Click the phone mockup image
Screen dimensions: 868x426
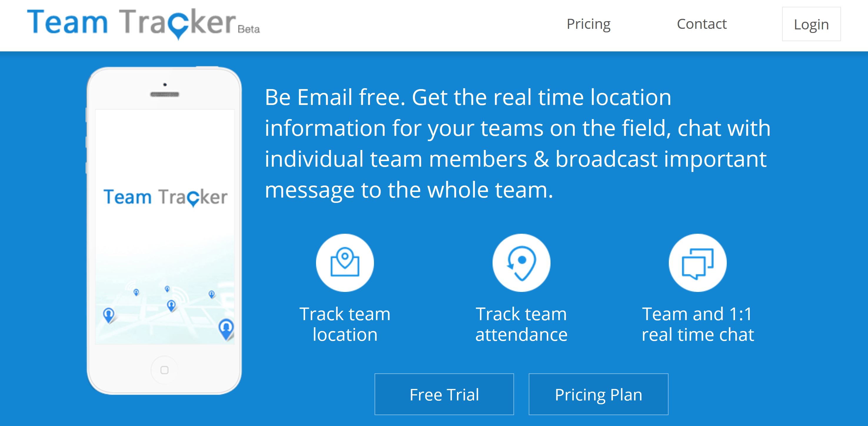click(x=164, y=231)
